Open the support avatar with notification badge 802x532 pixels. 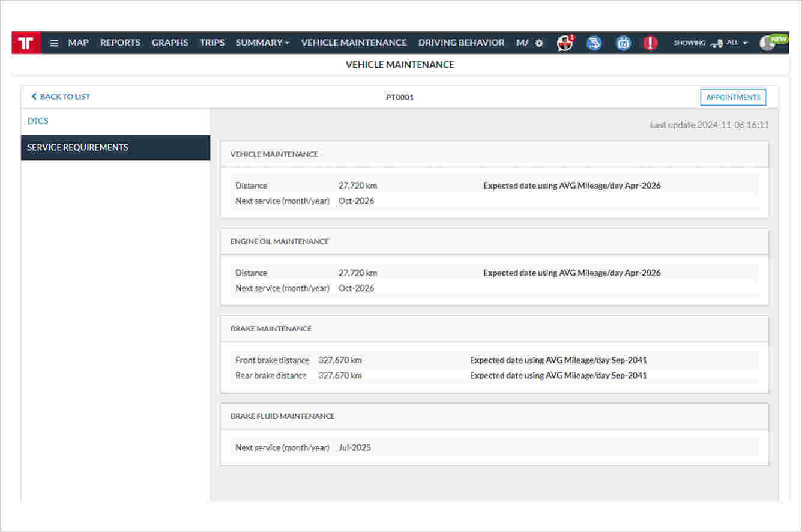565,43
